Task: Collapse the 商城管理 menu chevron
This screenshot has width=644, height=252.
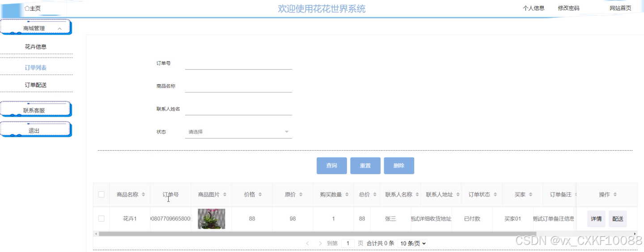Action: 60,29
